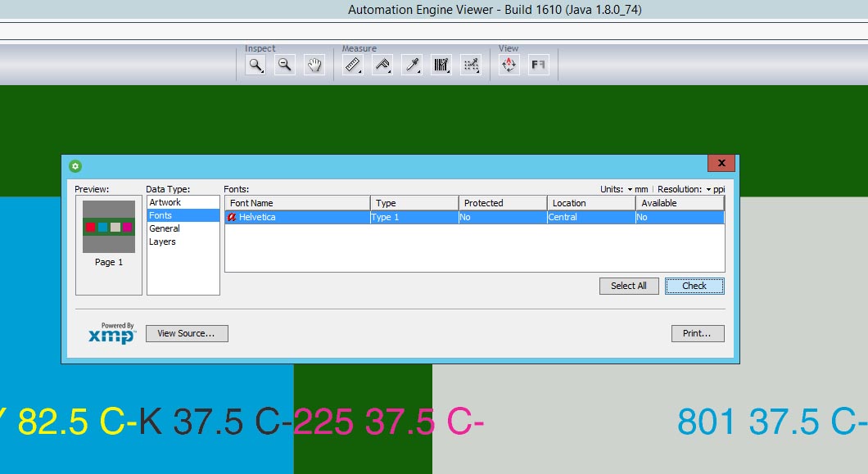This screenshot has width=868, height=474.
Task: Click the magenta '225 37.5 C-' artwork text
Action: click(x=389, y=422)
